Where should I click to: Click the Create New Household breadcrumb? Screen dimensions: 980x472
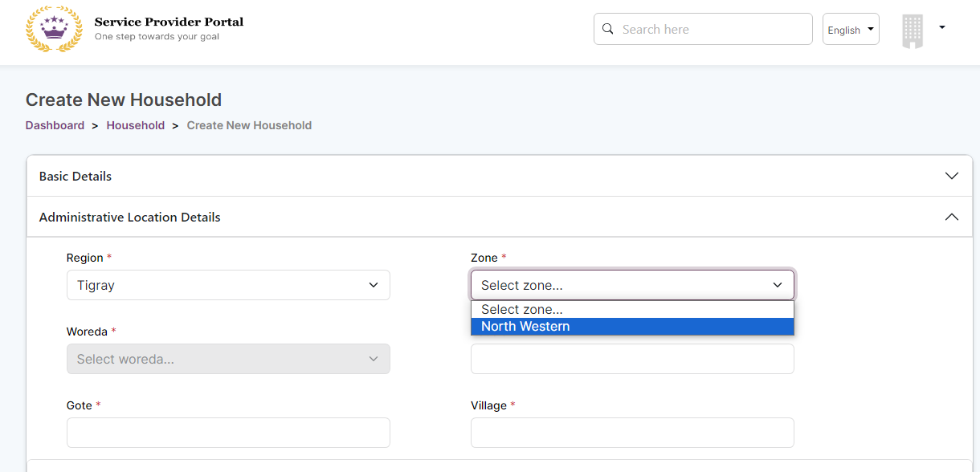tap(249, 125)
